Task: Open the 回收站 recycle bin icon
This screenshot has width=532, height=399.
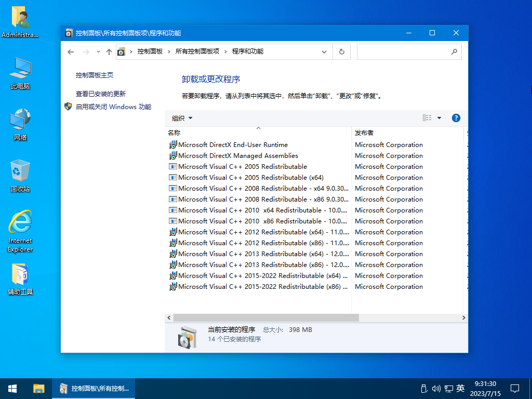Action: [x=20, y=176]
